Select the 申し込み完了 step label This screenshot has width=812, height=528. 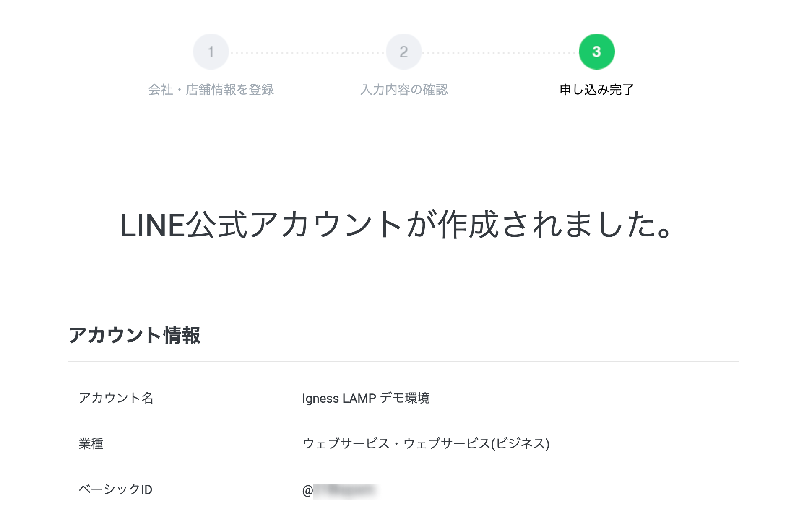[x=596, y=90]
